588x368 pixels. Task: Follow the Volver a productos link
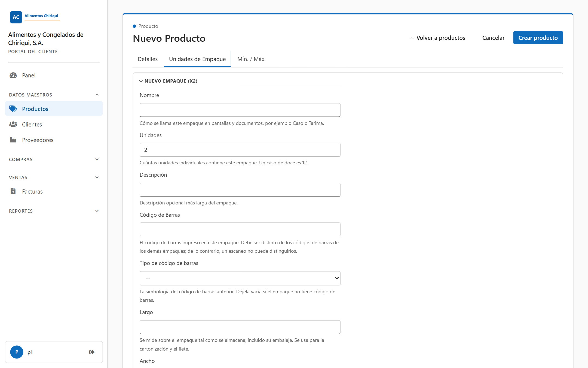click(x=437, y=38)
